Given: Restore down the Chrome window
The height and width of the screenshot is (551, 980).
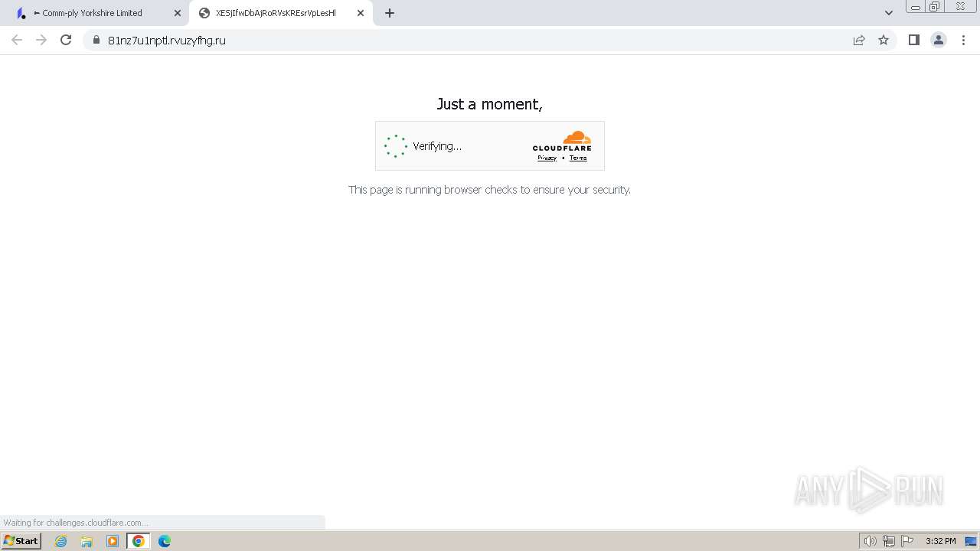Looking at the screenshot, I should [935, 7].
